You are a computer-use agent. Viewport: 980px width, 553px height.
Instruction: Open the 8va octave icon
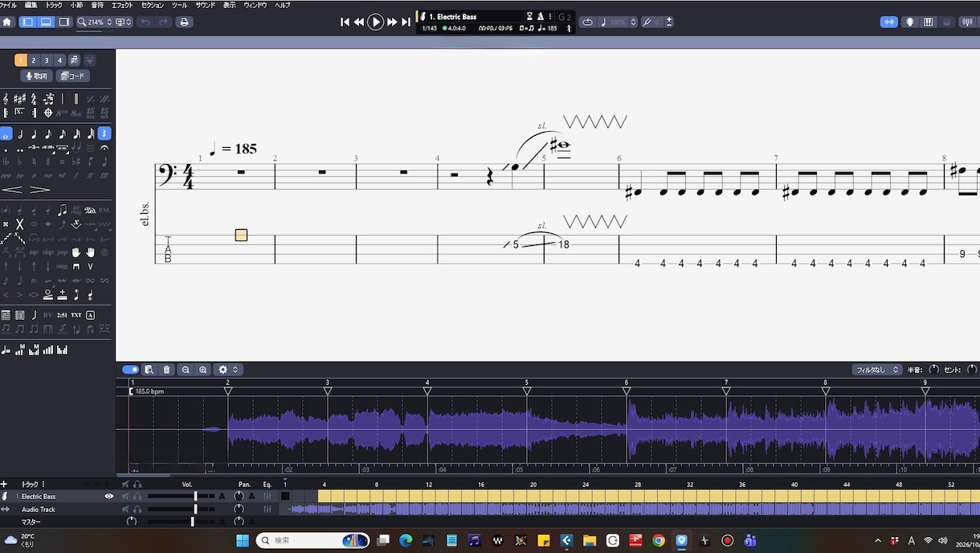(x=62, y=113)
